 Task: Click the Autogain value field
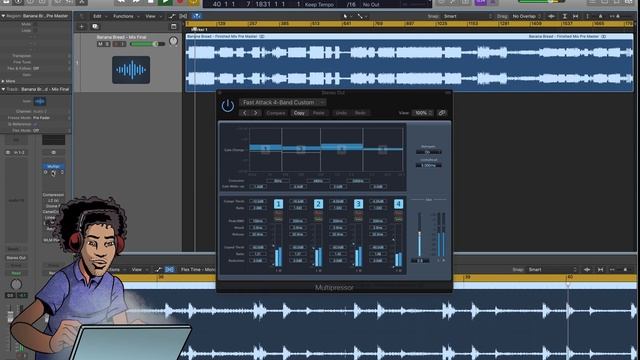[429, 152]
